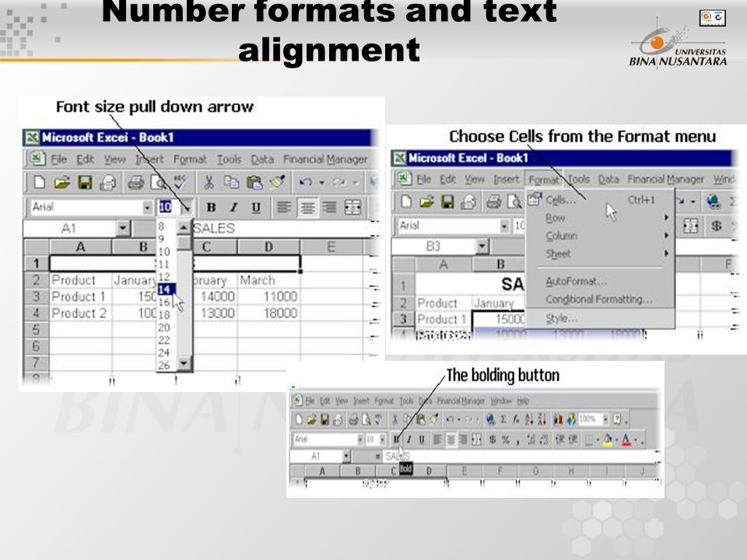The width and height of the screenshot is (747, 560).
Task: Open the 100% zoom dropdown in bottom window
Action: (606, 419)
